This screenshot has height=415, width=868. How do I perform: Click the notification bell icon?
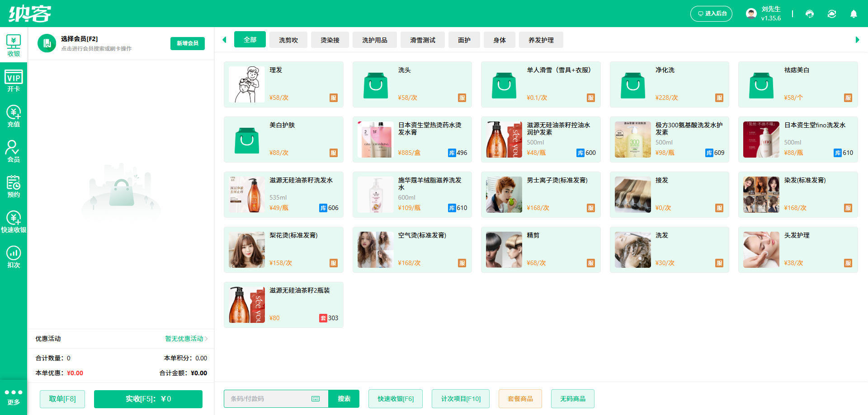click(x=854, y=14)
